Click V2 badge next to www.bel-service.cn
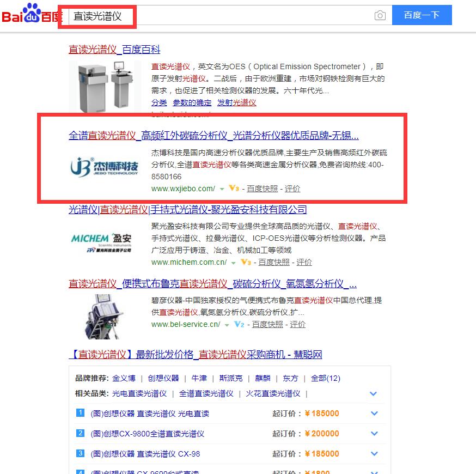This screenshot has width=476, height=474. (x=239, y=324)
